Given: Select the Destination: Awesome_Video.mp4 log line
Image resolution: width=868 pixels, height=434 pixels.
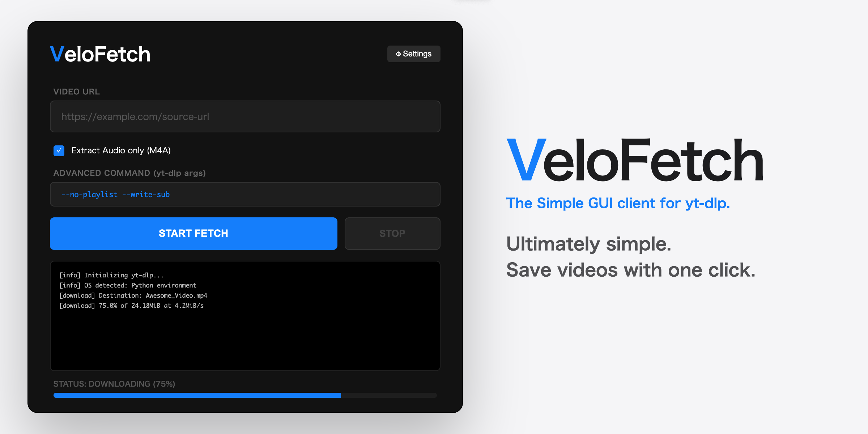Looking at the screenshot, I should click(x=133, y=295).
